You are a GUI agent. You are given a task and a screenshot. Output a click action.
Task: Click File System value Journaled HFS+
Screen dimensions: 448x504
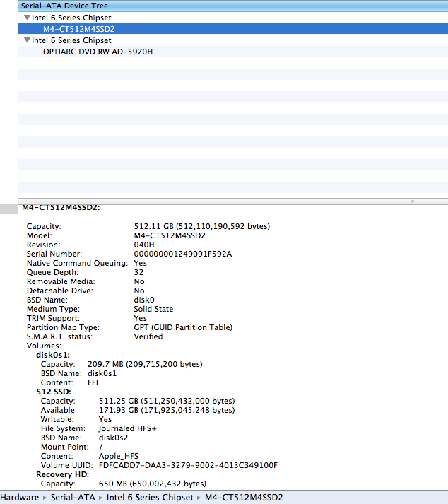coord(128,428)
